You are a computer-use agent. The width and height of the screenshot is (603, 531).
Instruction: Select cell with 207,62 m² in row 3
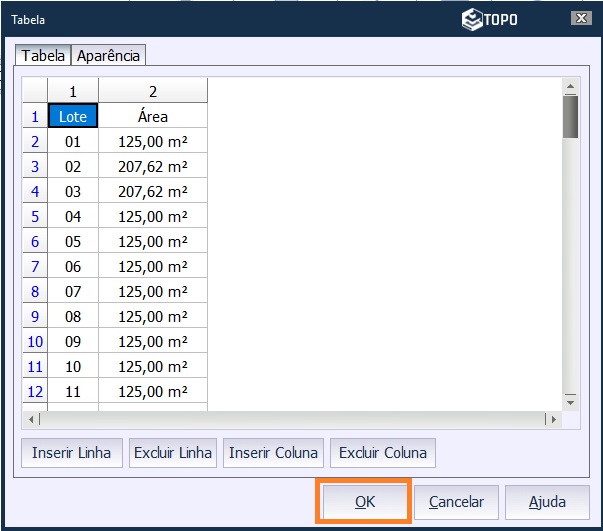pos(153,166)
